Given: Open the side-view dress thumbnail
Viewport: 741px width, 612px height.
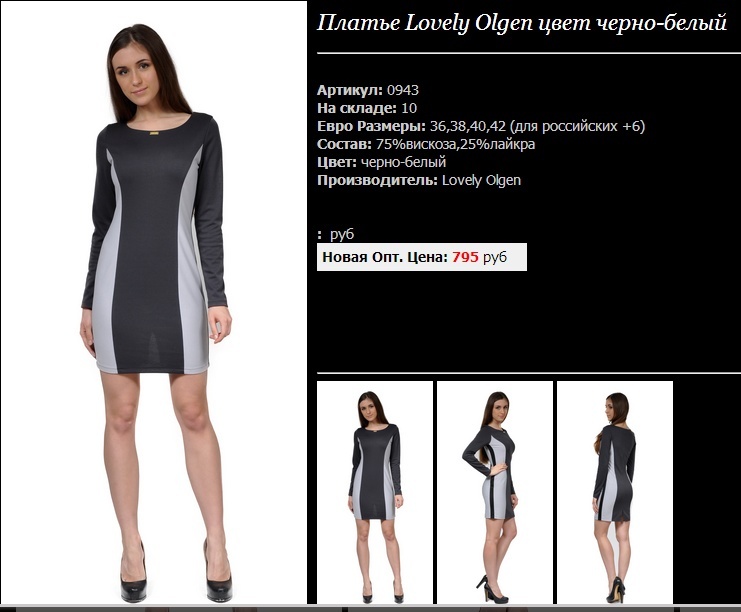Looking at the screenshot, I should pyautogui.click(x=495, y=492).
